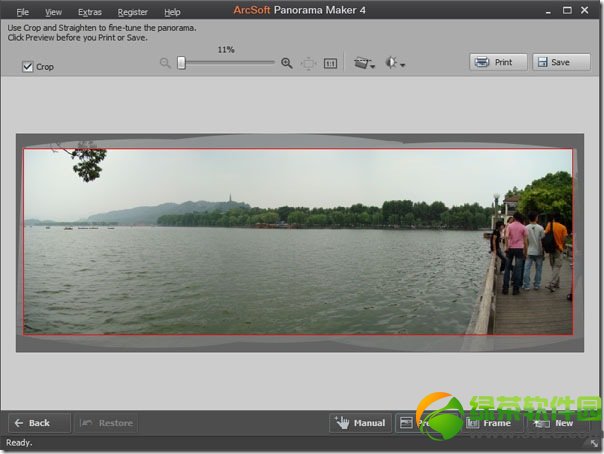The height and width of the screenshot is (454, 604).
Task: Click the Print button
Action: 498,62
